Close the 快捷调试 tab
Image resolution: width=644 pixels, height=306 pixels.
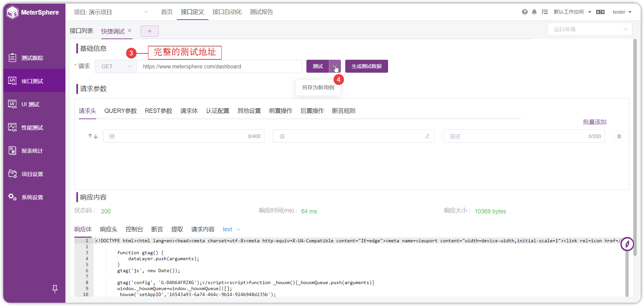point(129,31)
